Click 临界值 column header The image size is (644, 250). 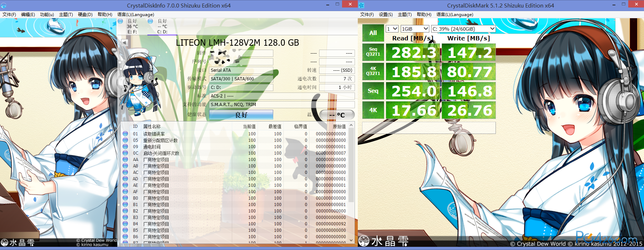pyautogui.click(x=301, y=126)
